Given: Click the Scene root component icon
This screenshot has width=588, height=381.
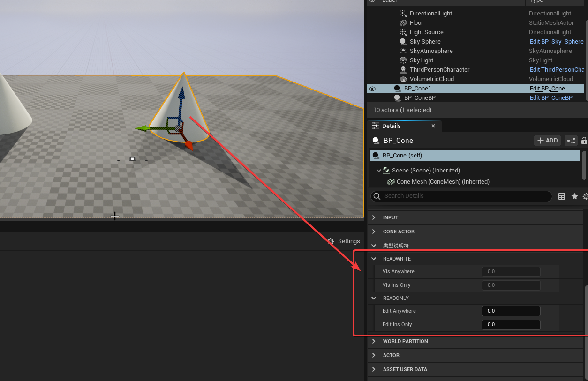Looking at the screenshot, I should (386, 171).
